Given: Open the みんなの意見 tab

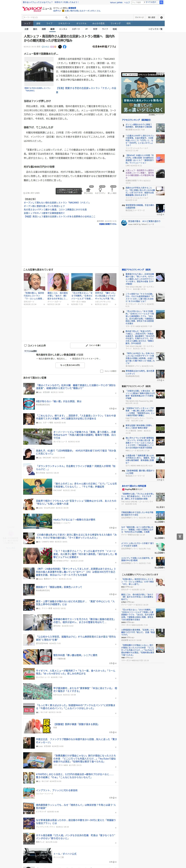Looking at the screenshot, I should point(99,24).
